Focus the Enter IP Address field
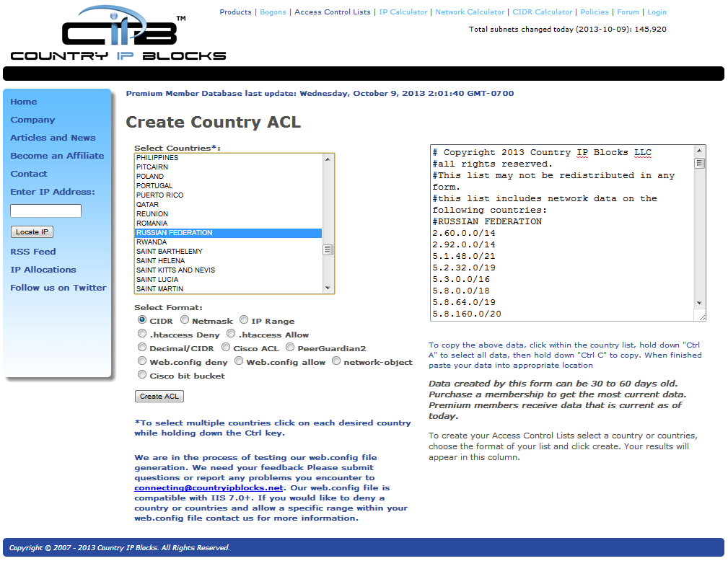This screenshot has height=561, width=728. [x=46, y=211]
